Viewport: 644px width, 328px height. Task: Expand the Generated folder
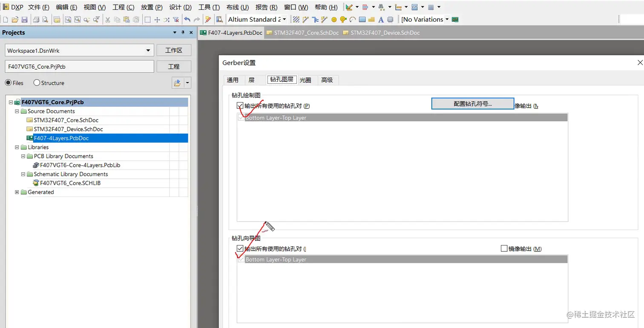[17, 192]
